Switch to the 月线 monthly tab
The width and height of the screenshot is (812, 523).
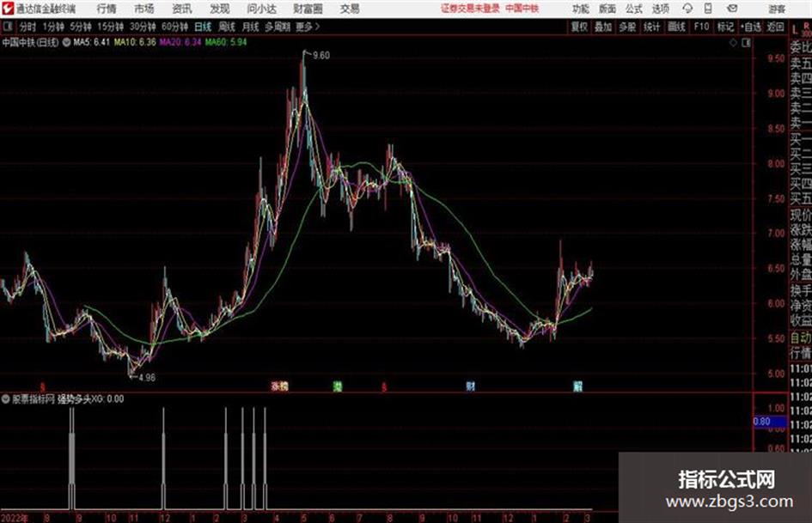click(251, 27)
